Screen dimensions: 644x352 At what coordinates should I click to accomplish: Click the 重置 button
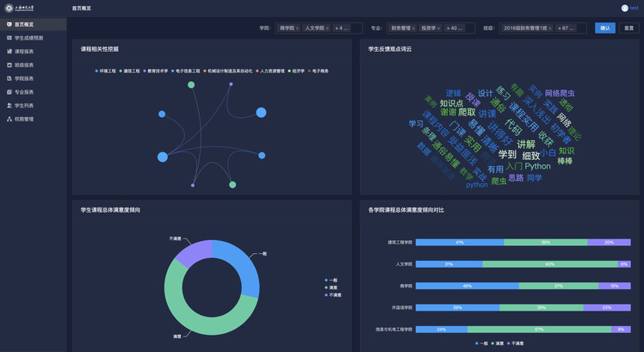point(629,28)
